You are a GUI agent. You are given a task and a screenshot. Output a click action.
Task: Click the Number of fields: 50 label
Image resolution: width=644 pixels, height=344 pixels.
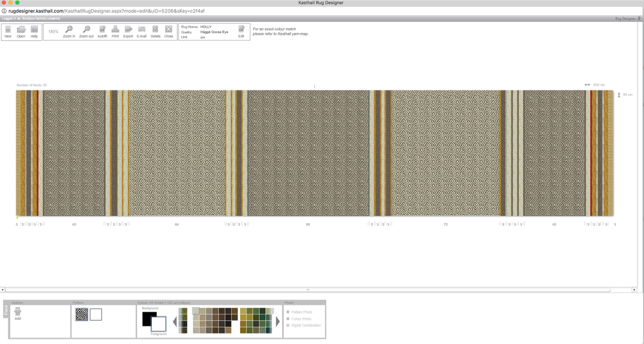click(32, 85)
